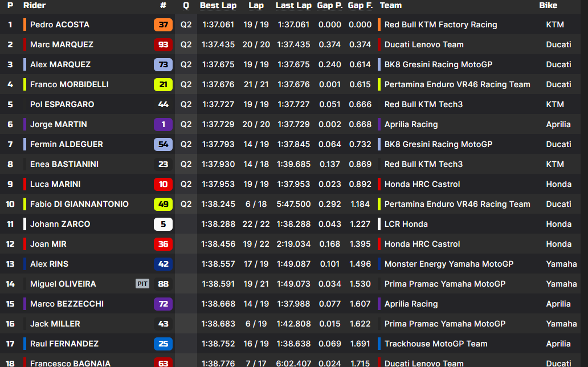Click best lap time 1:37.061
Image resolution: width=588 pixels, height=367 pixels.
(218, 25)
